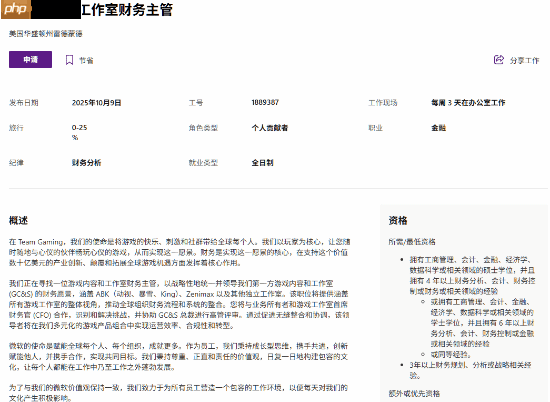Click the purple 申请 apply button
This screenshot has height=402, width=550.
tap(31, 60)
